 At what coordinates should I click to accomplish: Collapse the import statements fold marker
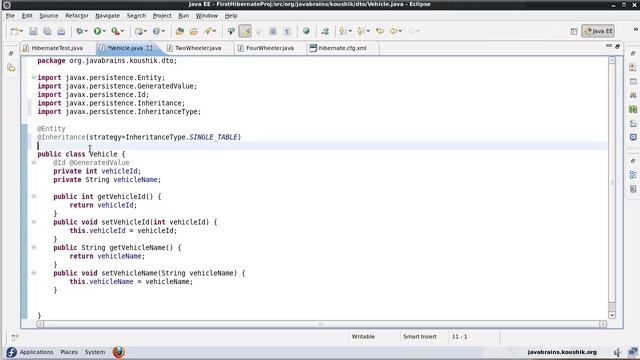(x=33, y=77)
